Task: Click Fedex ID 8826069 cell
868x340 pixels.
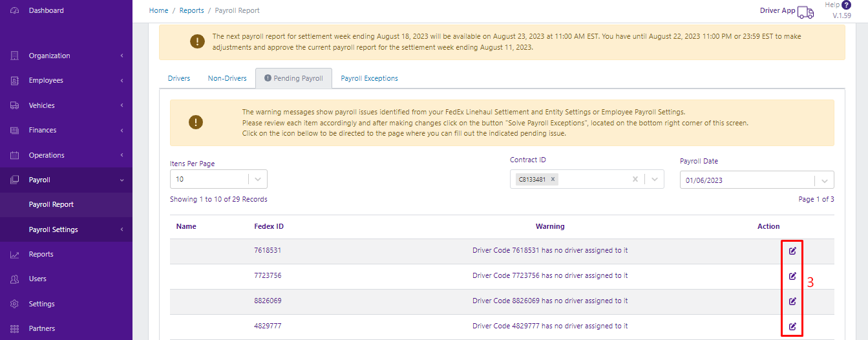Action: pos(268,301)
